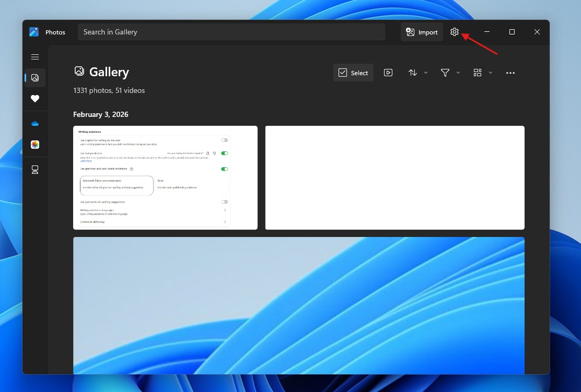Select the Favorites heart icon
Viewport: 581px width, 392px height.
pyautogui.click(x=35, y=99)
